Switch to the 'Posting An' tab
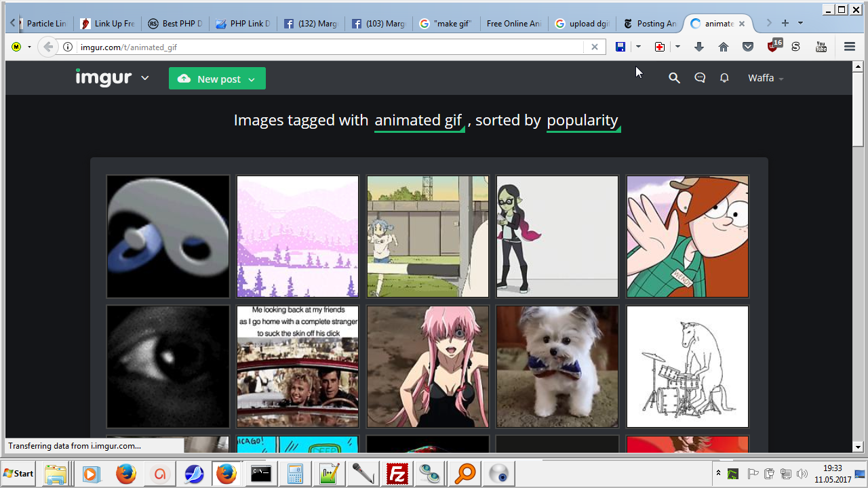 tap(650, 24)
